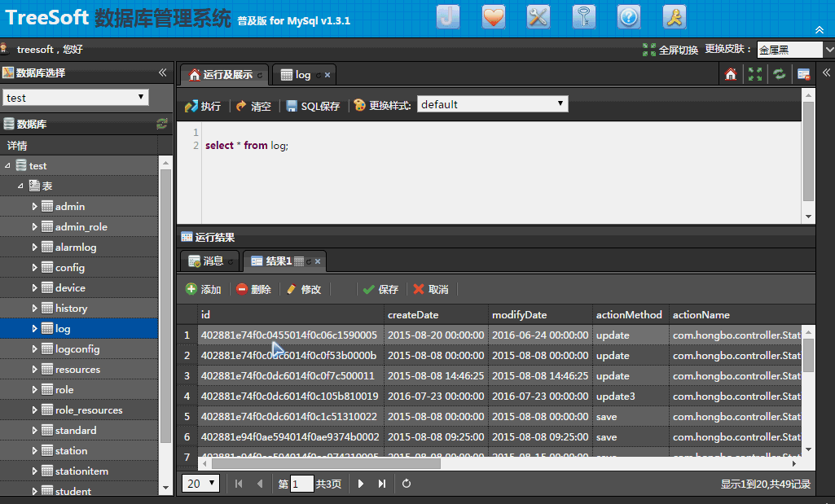Viewport: 835px width, 504px height.
Task: Close the log tab
Action: [x=327, y=75]
